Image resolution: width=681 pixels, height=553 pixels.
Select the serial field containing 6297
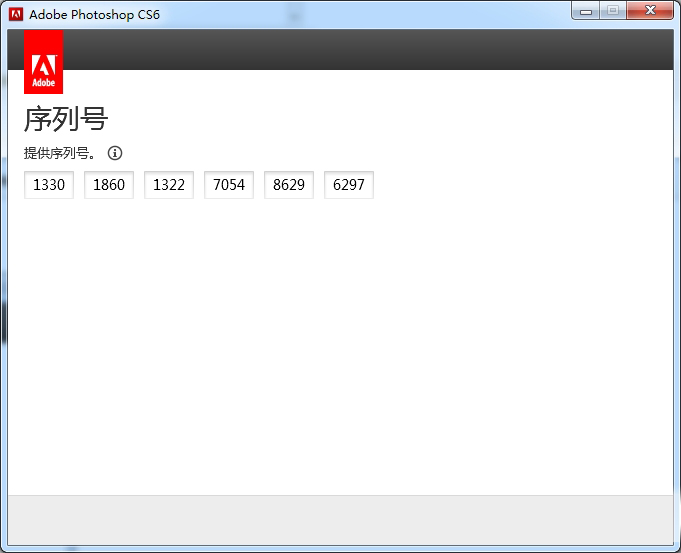click(x=349, y=185)
